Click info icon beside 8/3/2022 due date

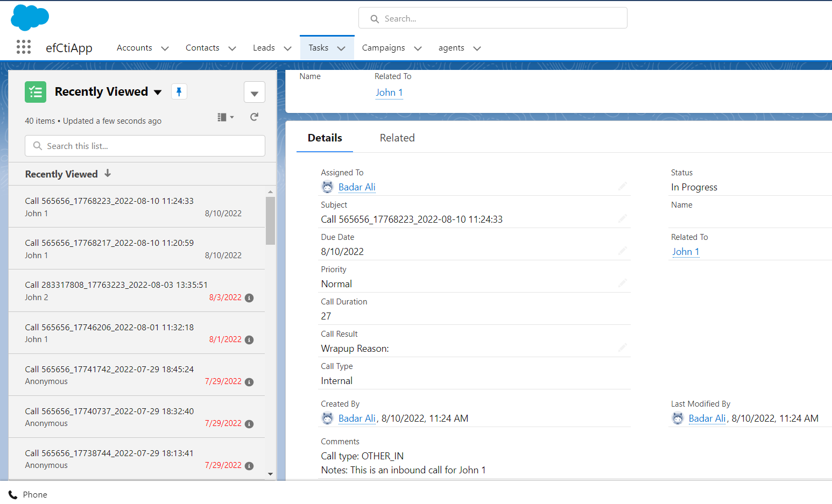click(x=249, y=298)
